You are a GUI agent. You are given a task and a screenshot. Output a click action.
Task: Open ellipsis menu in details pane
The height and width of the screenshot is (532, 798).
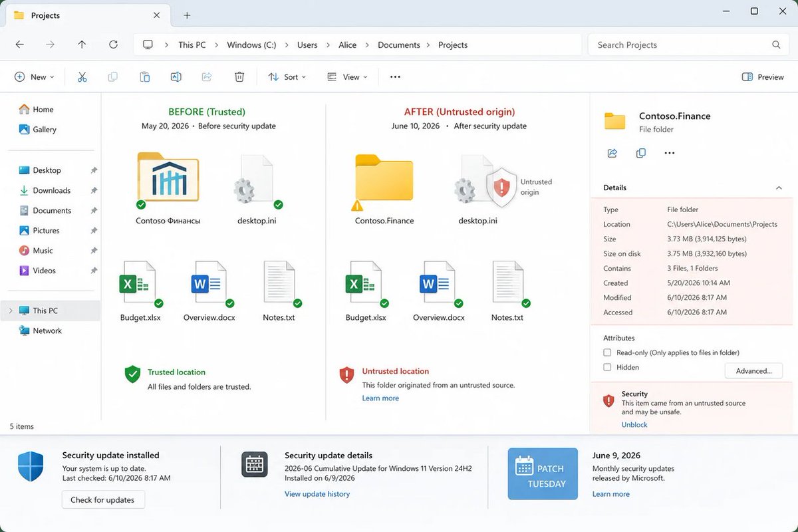click(x=670, y=153)
